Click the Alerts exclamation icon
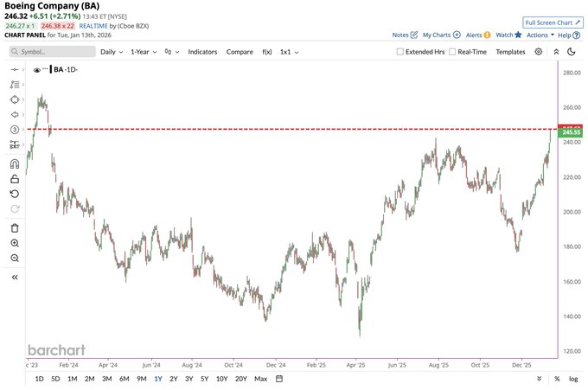588x390 pixels. point(487,35)
